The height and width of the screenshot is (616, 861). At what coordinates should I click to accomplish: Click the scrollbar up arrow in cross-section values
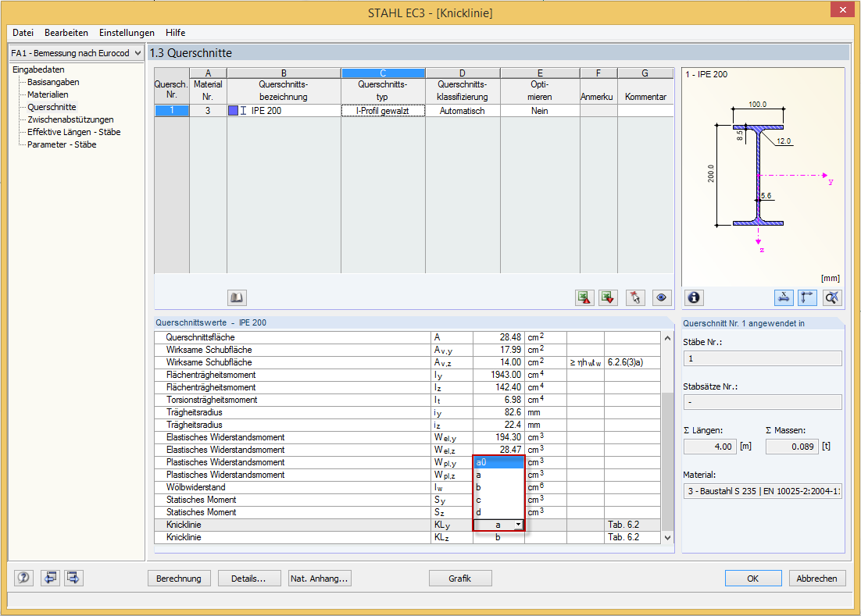(x=668, y=338)
